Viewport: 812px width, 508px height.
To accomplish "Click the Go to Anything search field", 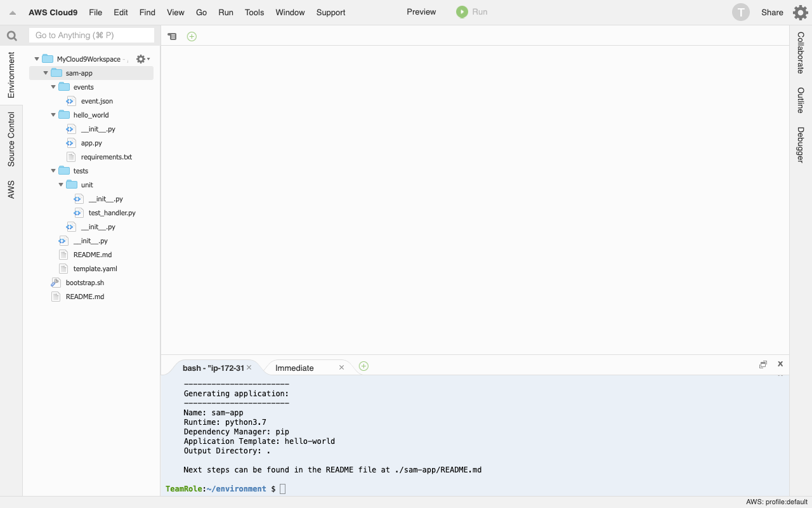I will [x=91, y=36].
